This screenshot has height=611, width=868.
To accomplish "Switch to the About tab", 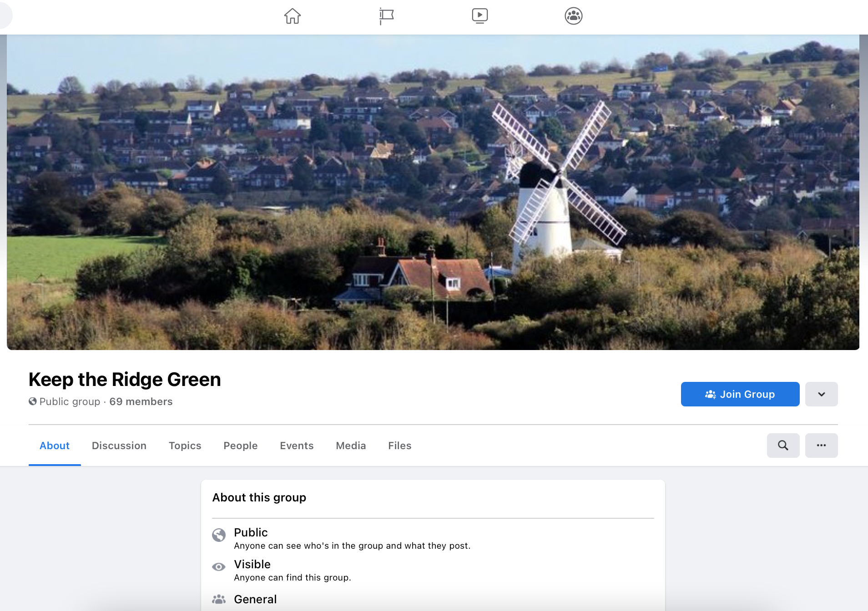I will coord(55,446).
